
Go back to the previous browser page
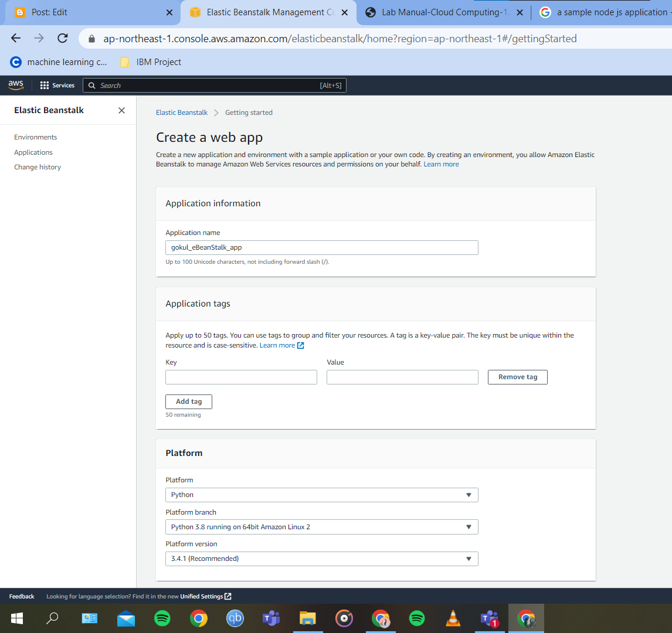(x=16, y=39)
